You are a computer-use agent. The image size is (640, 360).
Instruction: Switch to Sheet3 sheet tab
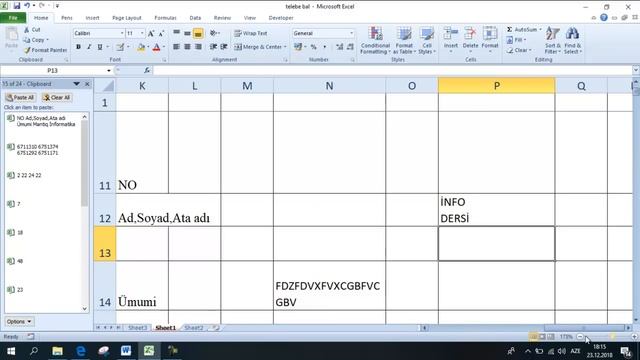pyautogui.click(x=138, y=328)
